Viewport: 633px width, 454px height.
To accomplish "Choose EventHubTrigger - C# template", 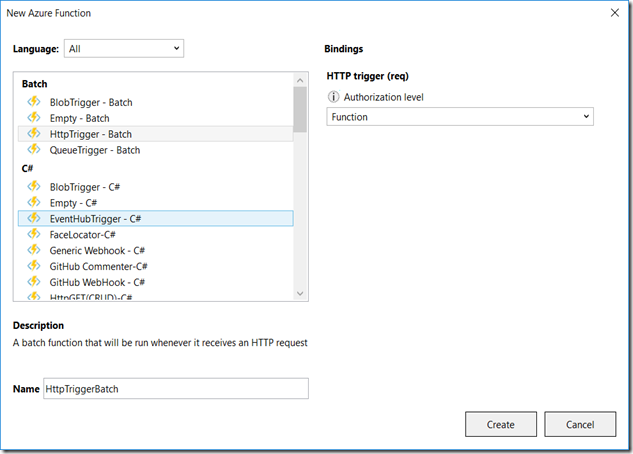I will coord(155,218).
